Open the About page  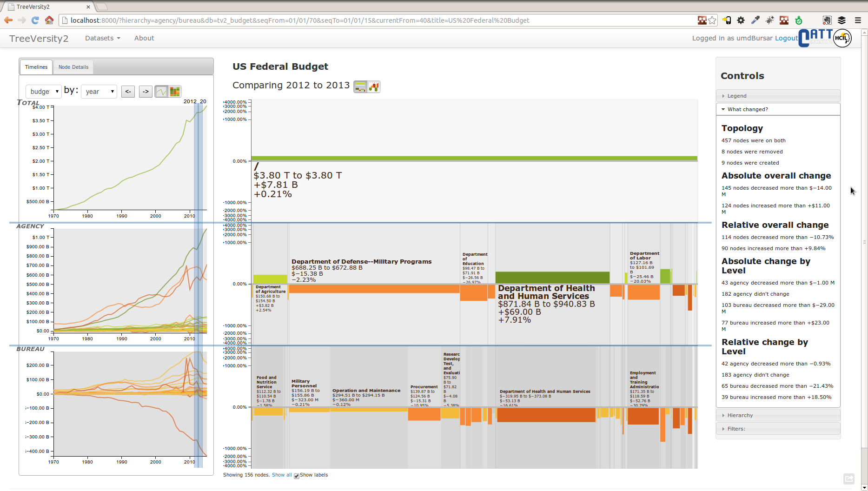[x=144, y=38]
